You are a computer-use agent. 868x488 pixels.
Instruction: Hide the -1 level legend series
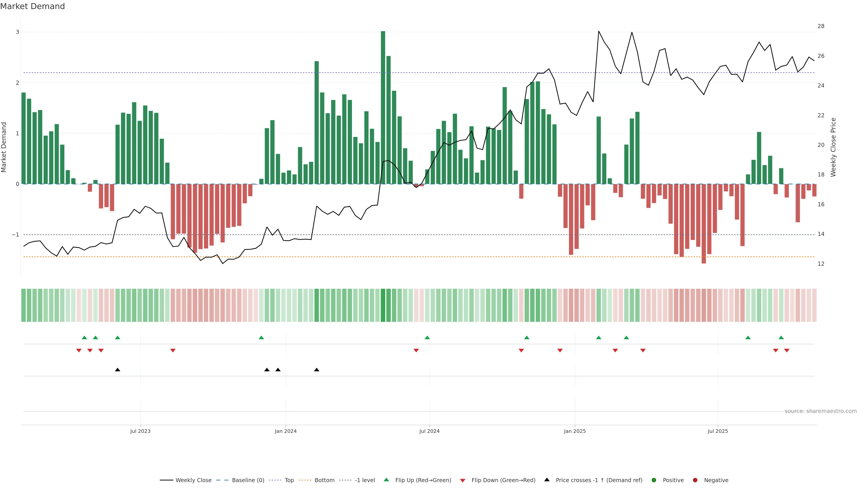coord(365,480)
